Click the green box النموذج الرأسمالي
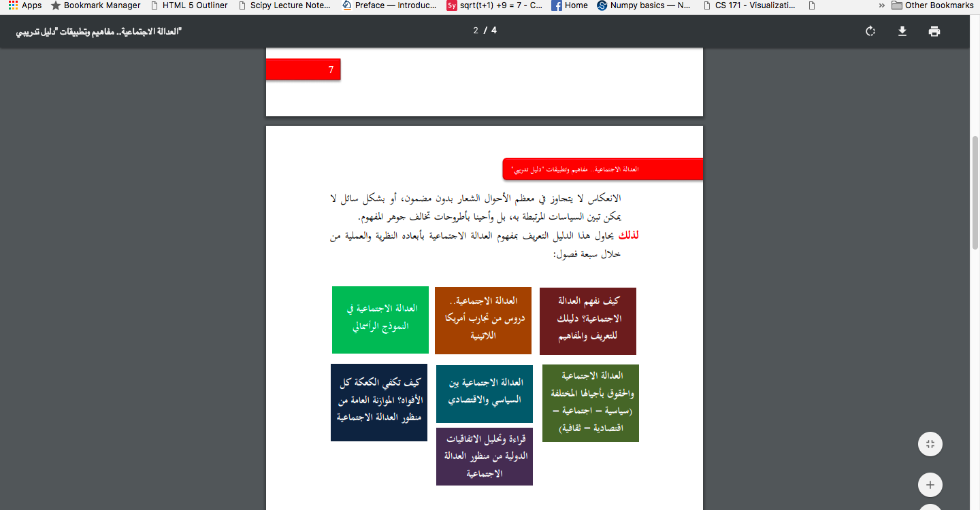 (x=380, y=320)
